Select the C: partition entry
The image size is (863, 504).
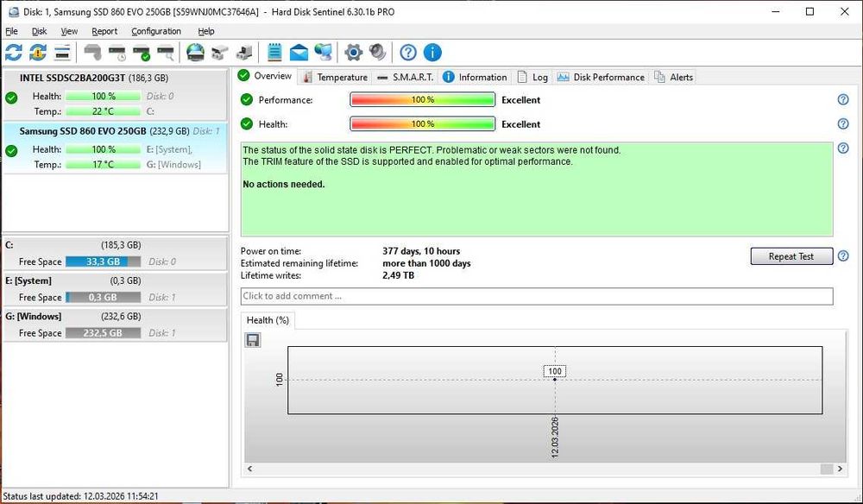[115, 253]
